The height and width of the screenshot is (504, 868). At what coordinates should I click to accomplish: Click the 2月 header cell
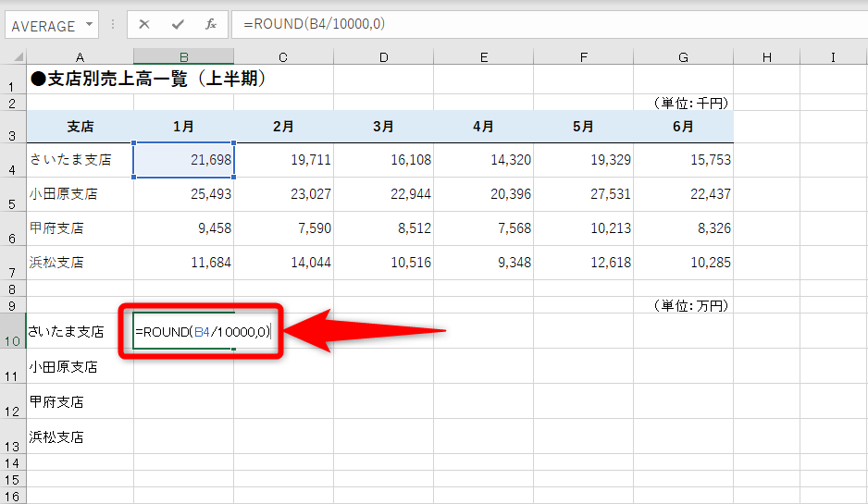(283, 127)
